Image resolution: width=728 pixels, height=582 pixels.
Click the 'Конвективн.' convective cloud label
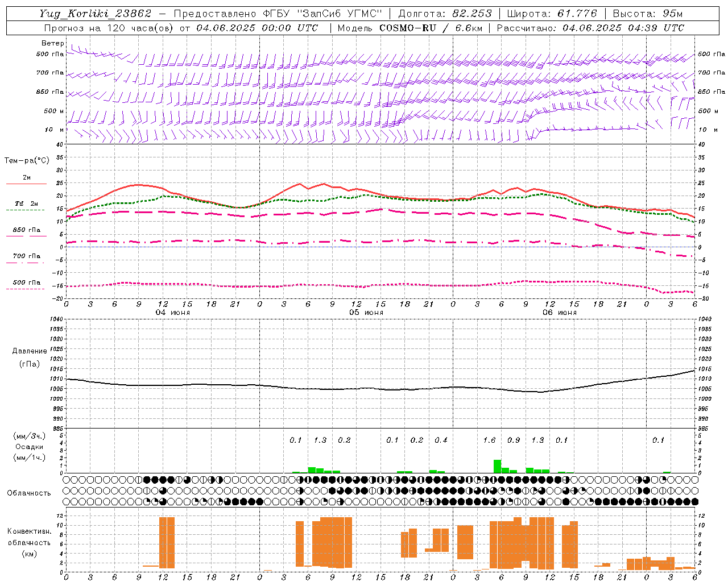click(x=30, y=531)
